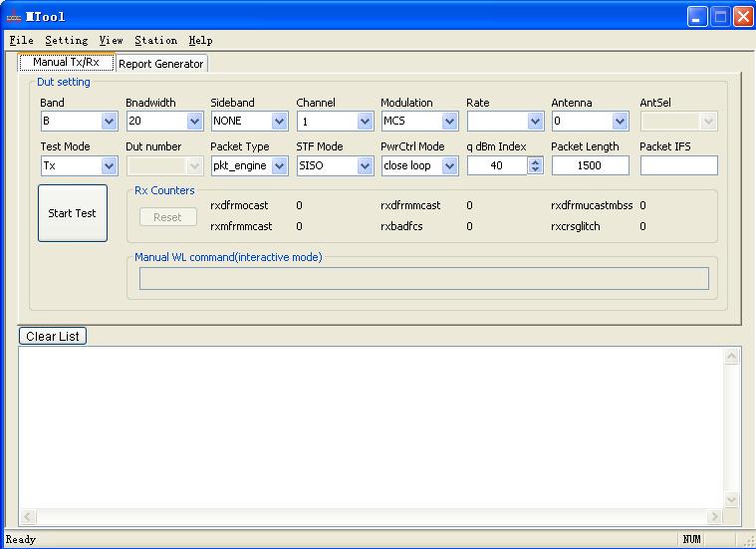Click the Clear List button
The width and height of the screenshot is (756, 549).
[x=53, y=336]
